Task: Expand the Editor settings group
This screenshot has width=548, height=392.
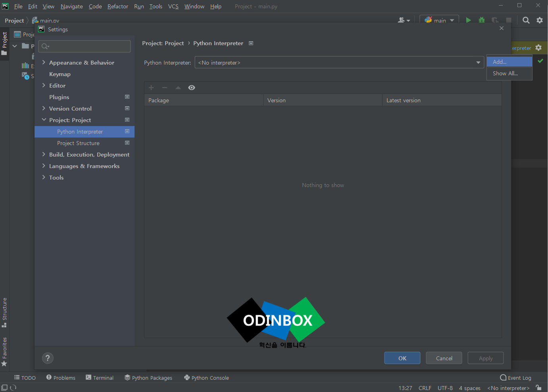Action: 44,85
